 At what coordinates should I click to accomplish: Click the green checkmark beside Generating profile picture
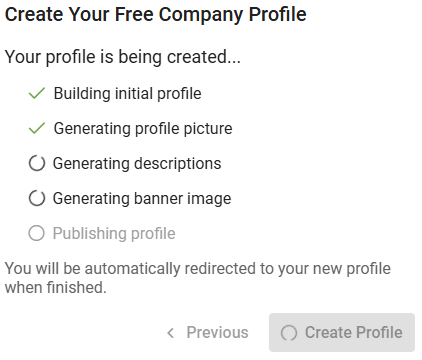click(x=37, y=129)
